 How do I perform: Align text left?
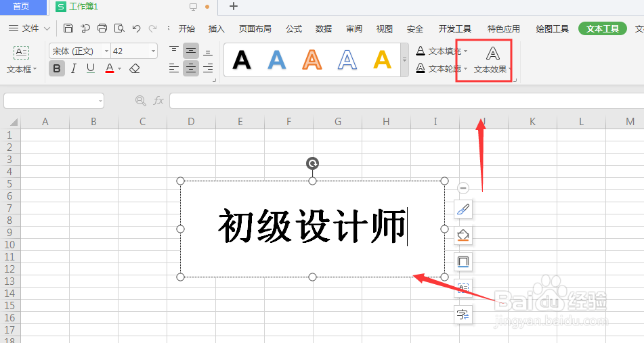[x=174, y=68]
